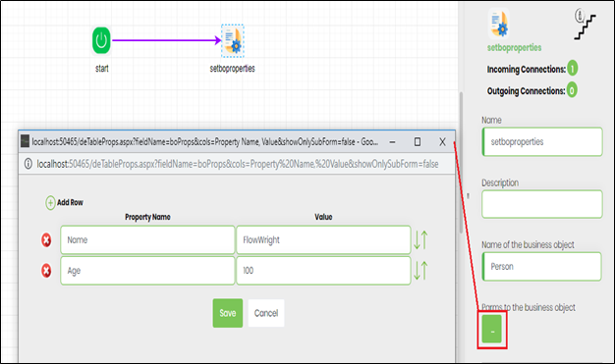The height and width of the screenshot is (364, 615).
Task: Click the setboproperties icon in properties panel
Action: pyautogui.click(x=498, y=24)
